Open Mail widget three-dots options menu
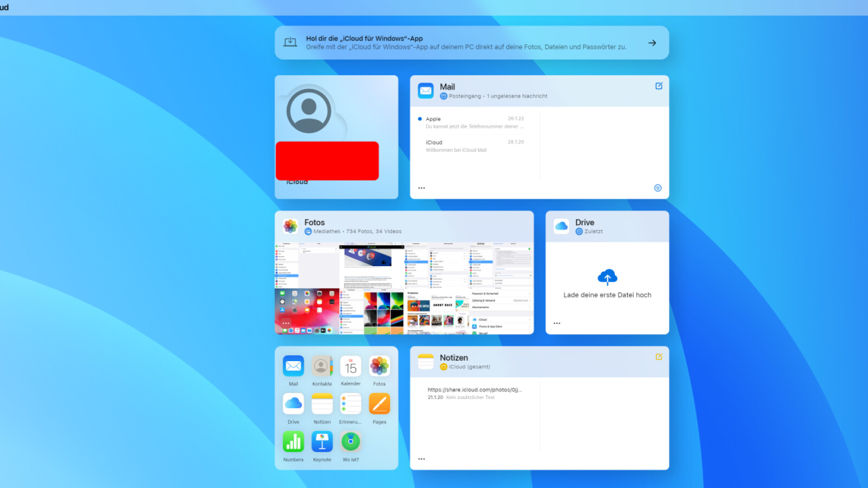The image size is (868, 488). point(422,188)
